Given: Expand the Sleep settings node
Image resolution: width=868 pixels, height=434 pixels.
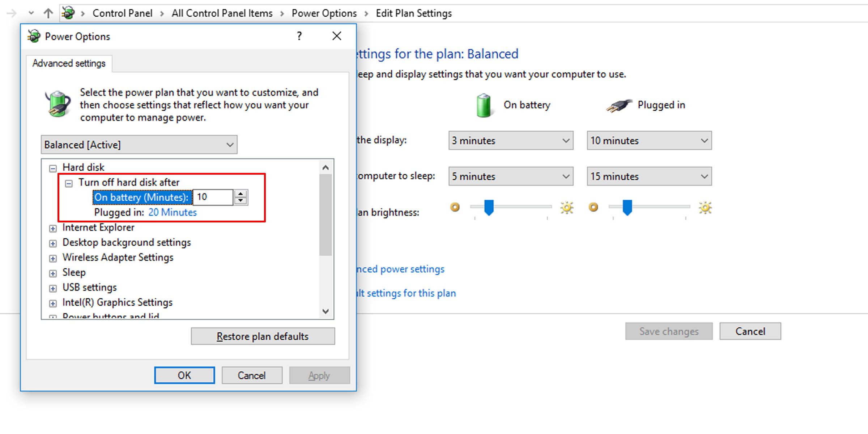Looking at the screenshot, I should [x=53, y=273].
